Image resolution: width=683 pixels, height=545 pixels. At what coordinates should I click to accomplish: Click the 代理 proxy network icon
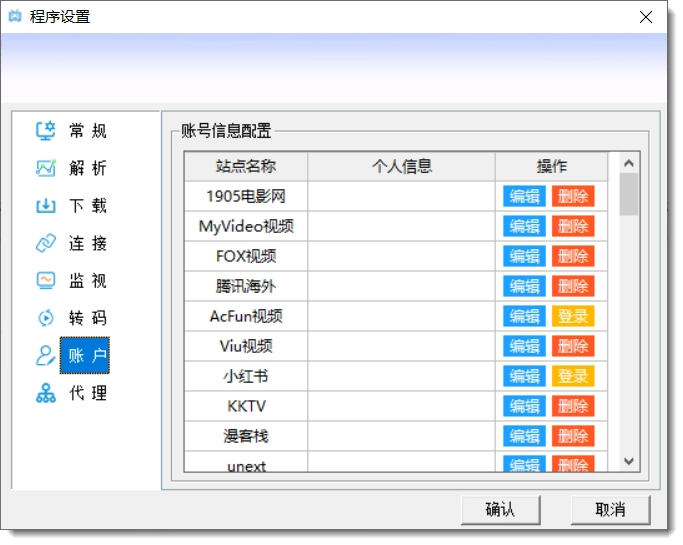tap(45, 393)
